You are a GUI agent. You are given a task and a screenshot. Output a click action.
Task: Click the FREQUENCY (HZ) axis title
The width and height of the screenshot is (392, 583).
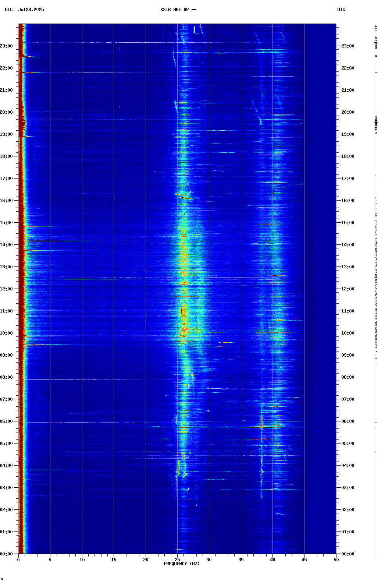182,564
